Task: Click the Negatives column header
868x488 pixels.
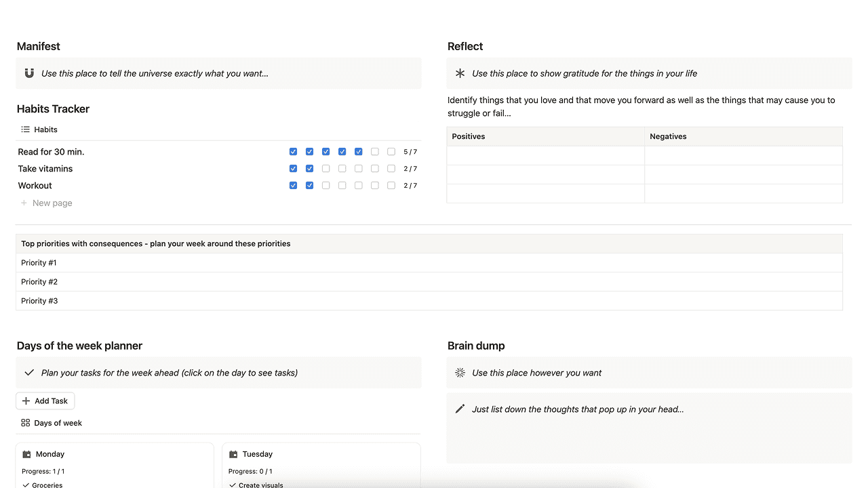Action: coord(744,136)
